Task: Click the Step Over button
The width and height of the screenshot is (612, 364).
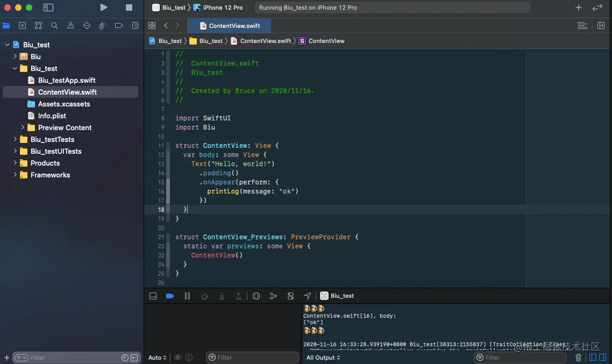Action: point(204,296)
